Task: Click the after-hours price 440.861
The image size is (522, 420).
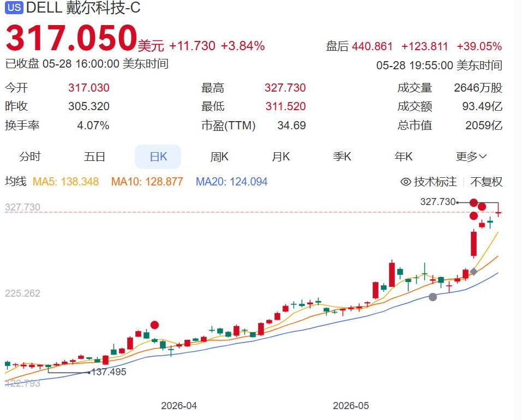Action: 372,46
